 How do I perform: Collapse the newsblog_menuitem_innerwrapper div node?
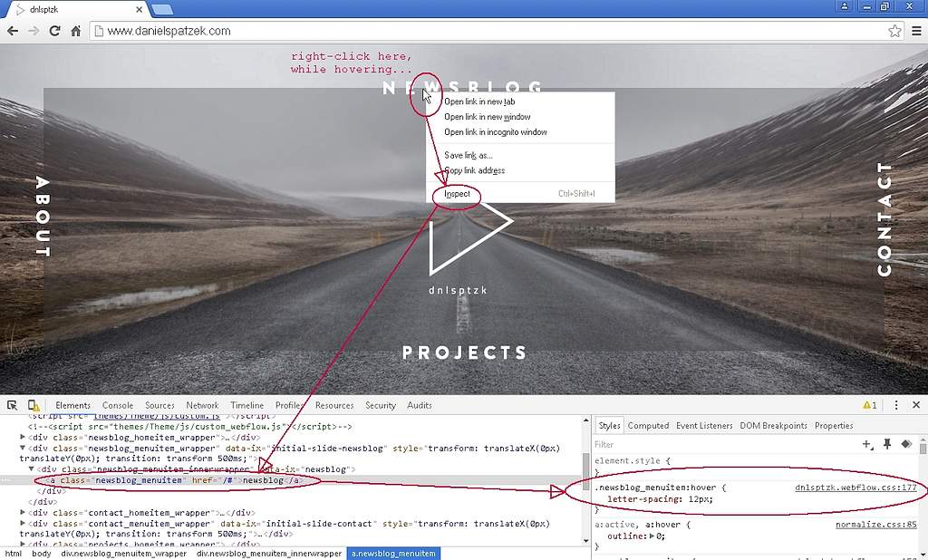click(32, 468)
